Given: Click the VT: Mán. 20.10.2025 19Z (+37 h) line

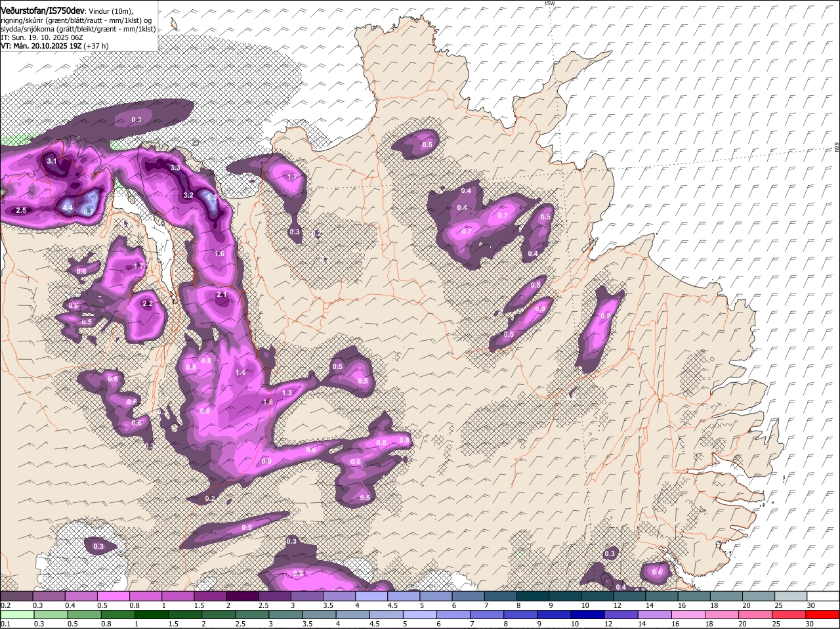Looking at the screenshot, I should pyautogui.click(x=54, y=46).
